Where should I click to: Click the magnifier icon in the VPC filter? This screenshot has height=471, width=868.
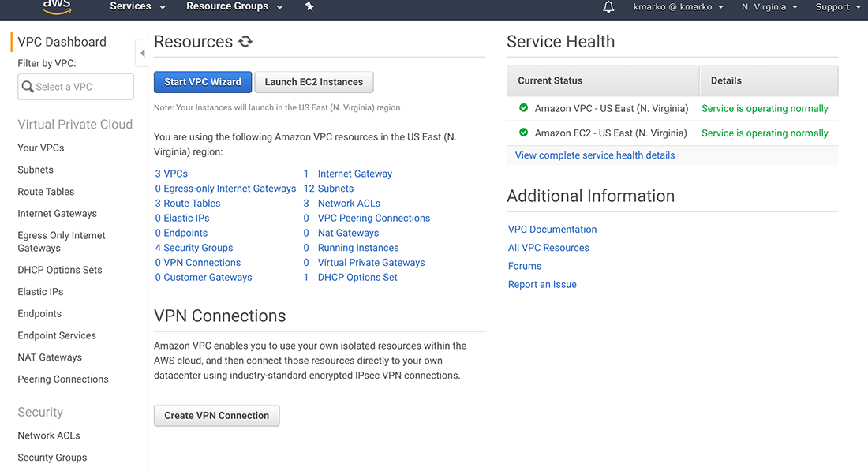[x=27, y=87]
